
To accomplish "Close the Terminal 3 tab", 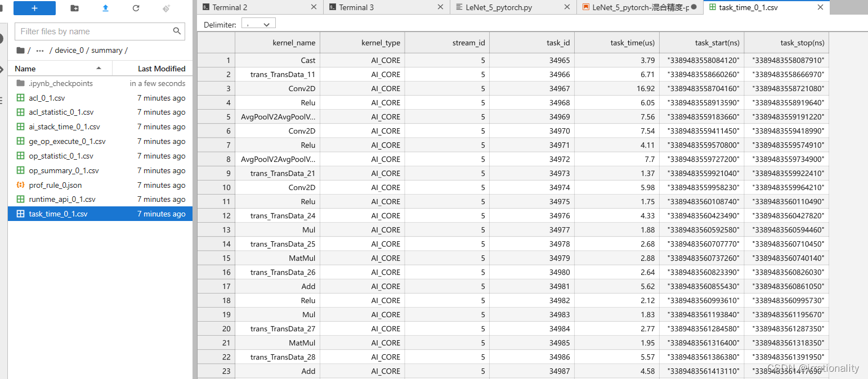I will (441, 7).
